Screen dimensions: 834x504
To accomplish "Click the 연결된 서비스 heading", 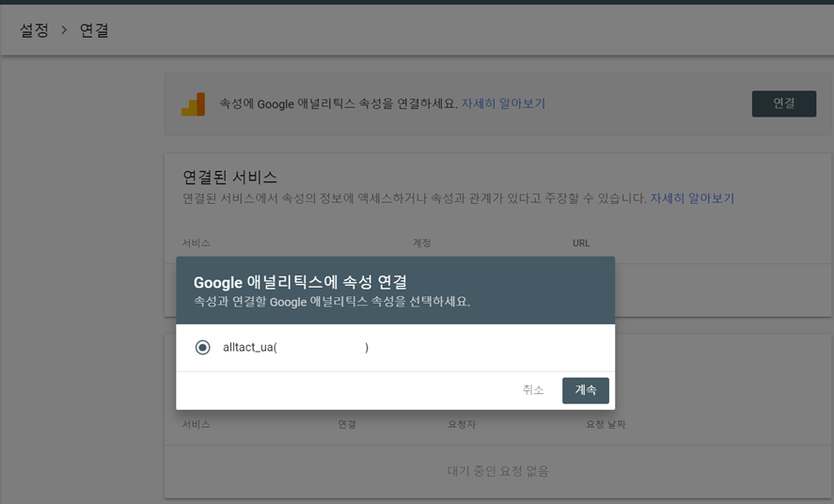I will point(229,177).
